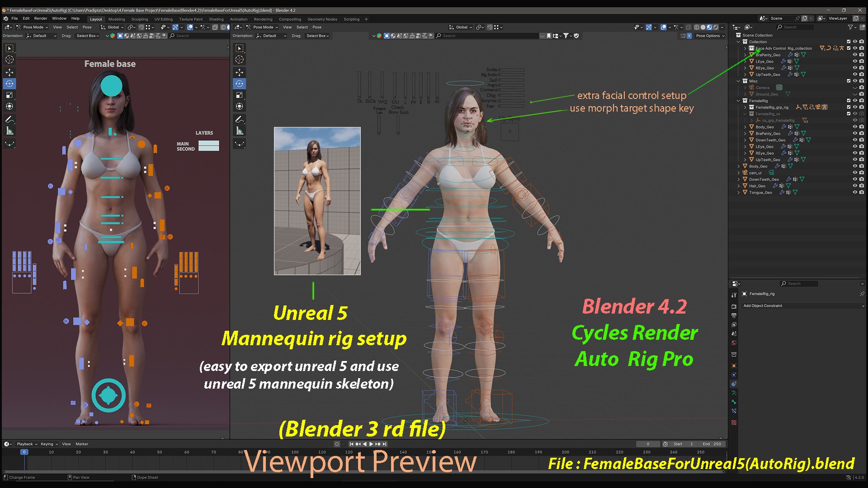The height and width of the screenshot is (488, 868).
Task: Activate the Measure tool in center viewport
Action: click(x=240, y=131)
